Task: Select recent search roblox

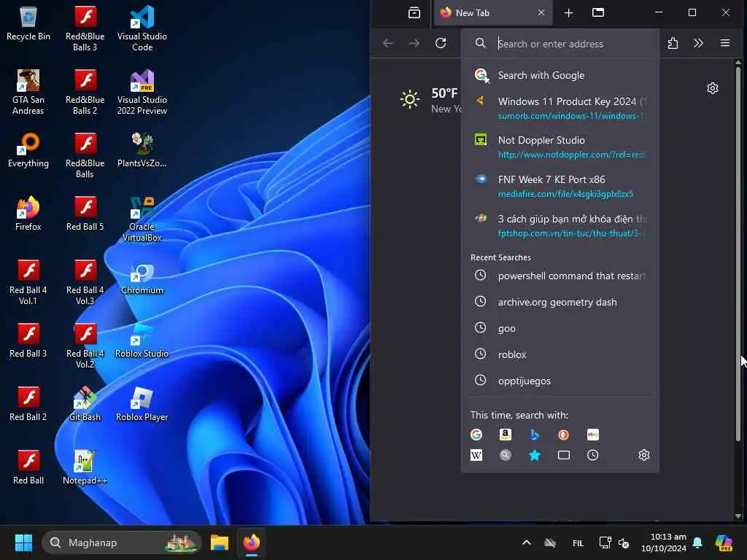Action: tap(560, 354)
